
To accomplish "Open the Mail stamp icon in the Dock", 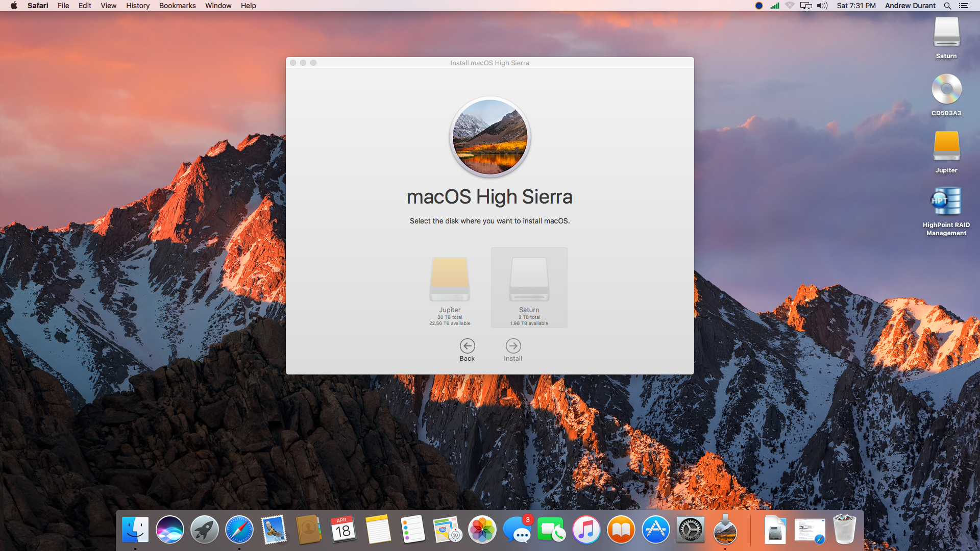I will [274, 530].
